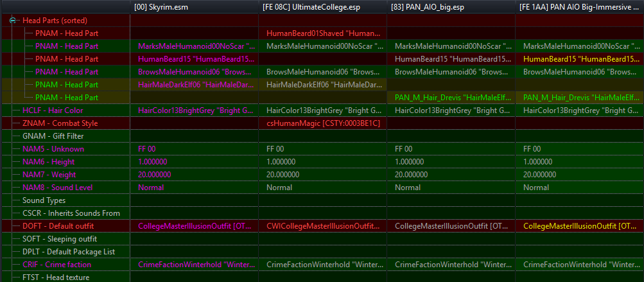Click the Normal sound level in UltimateCollege.esp column

coord(279,188)
